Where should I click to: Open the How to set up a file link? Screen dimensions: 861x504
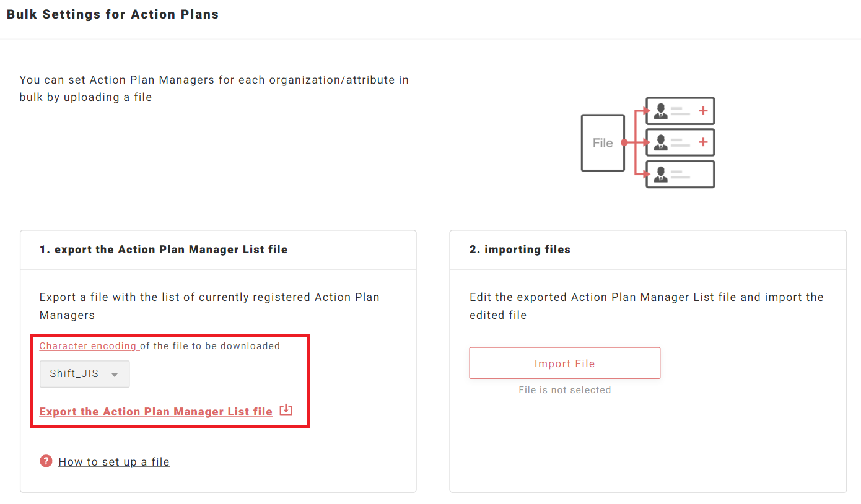click(114, 462)
